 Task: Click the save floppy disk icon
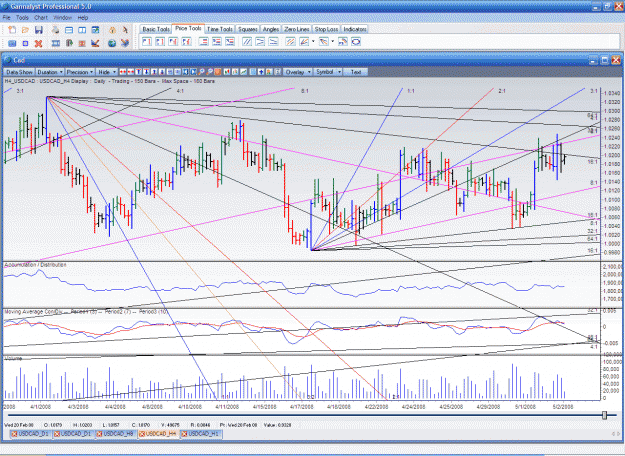click(39, 30)
